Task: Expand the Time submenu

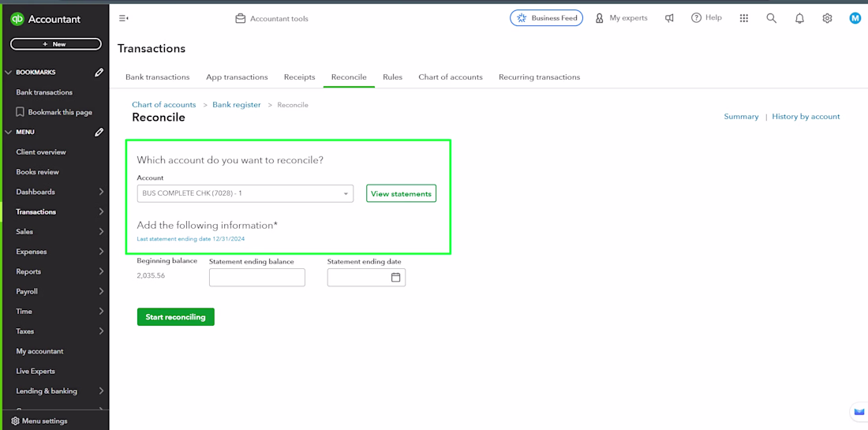Action: pos(101,312)
